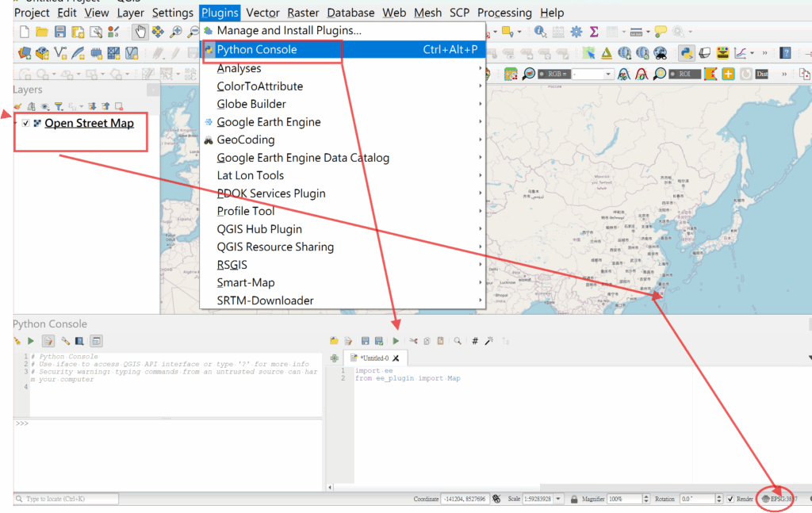Image resolution: width=812 pixels, height=513 pixels.
Task: Select Python Console from Plugins menu
Action: [x=257, y=49]
